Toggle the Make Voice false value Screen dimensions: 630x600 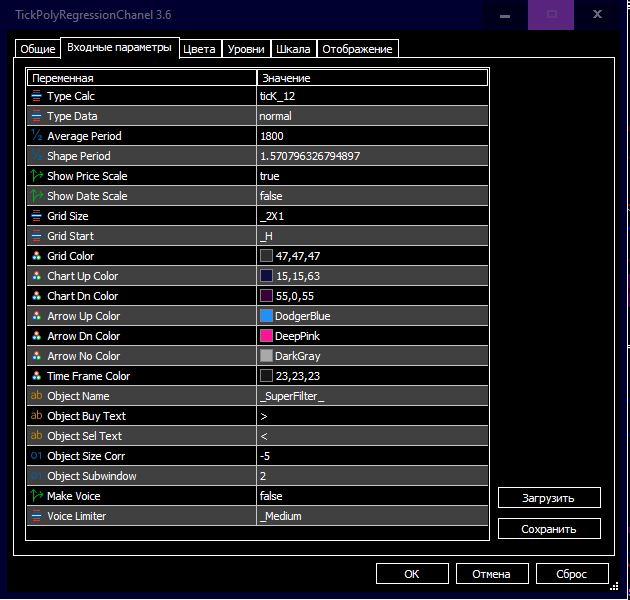click(372, 496)
